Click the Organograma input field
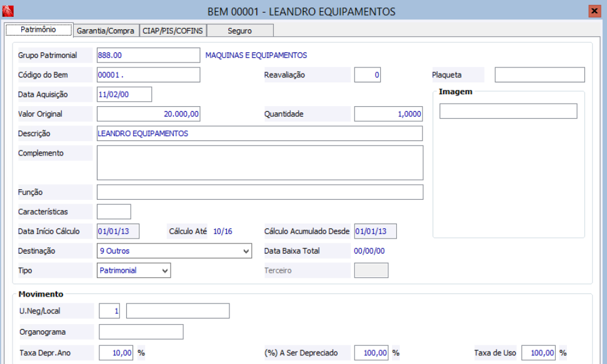The width and height of the screenshot is (607, 364). pos(141,332)
